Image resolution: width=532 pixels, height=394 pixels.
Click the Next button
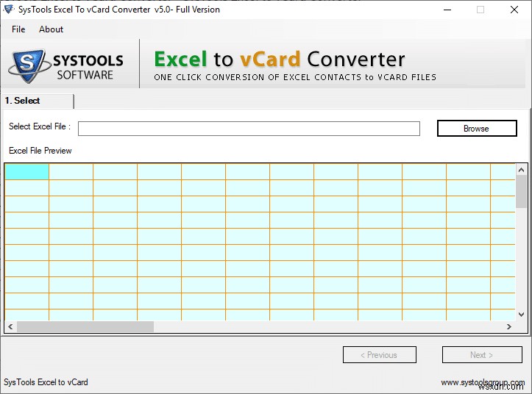482,354
